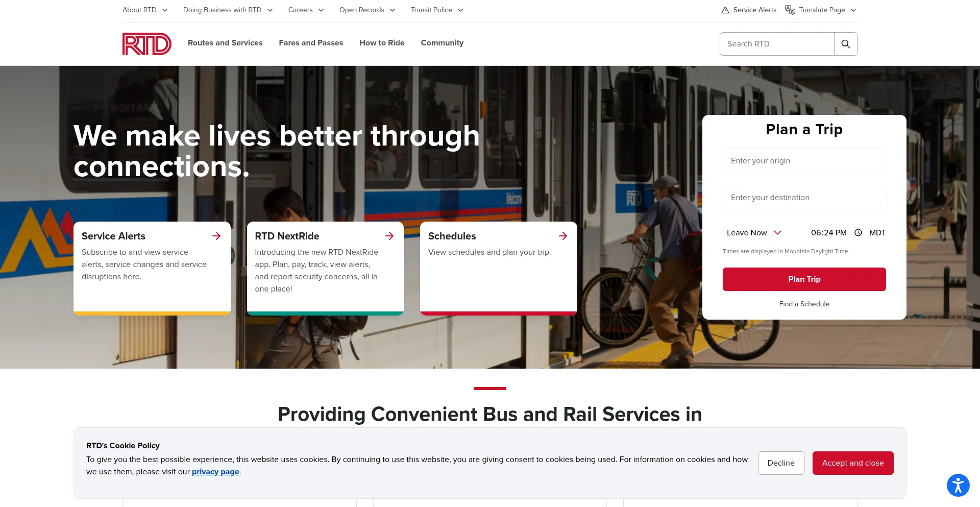Click the Service Alerts warning triangle icon
Viewport: 980px width, 507px height.
click(x=725, y=10)
